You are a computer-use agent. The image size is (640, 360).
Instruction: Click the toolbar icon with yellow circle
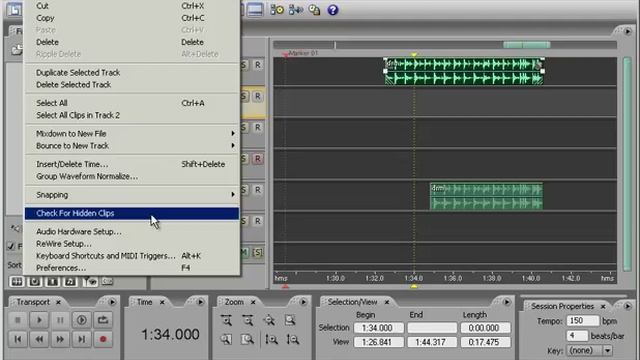point(277,10)
